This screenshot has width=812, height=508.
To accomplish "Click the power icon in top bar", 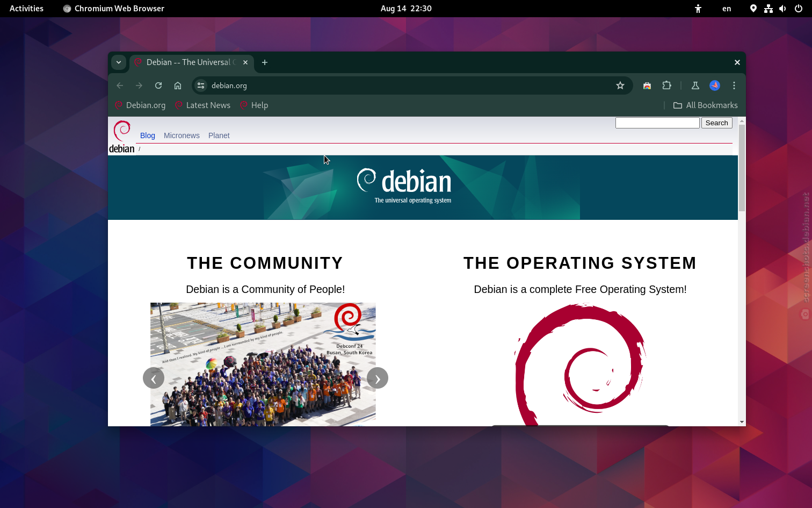I will click(799, 9).
